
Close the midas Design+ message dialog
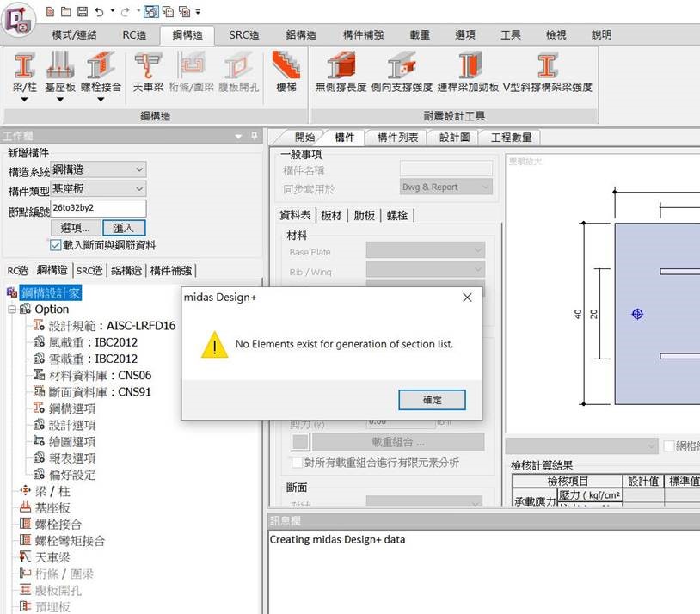pyautogui.click(x=467, y=298)
